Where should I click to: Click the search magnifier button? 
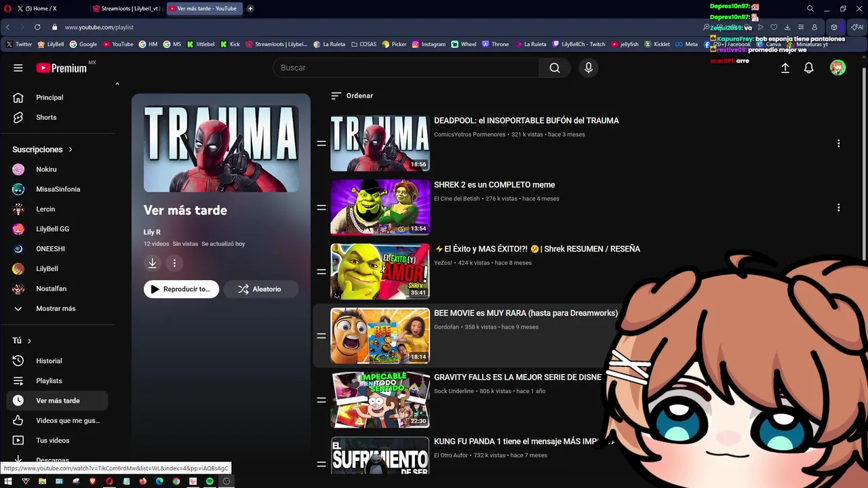coord(555,68)
